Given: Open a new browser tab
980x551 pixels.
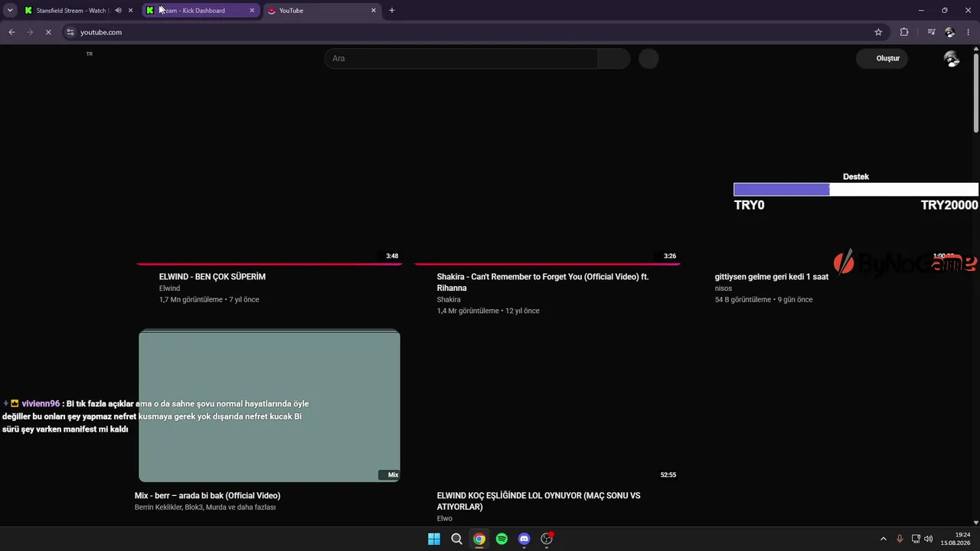Looking at the screenshot, I should pyautogui.click(x=392, y=11).
